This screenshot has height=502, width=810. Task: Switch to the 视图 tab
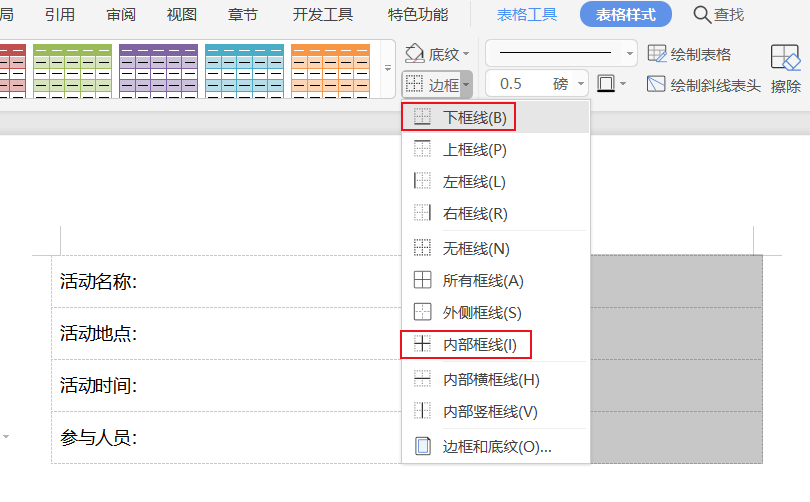[x=182, y=14]
